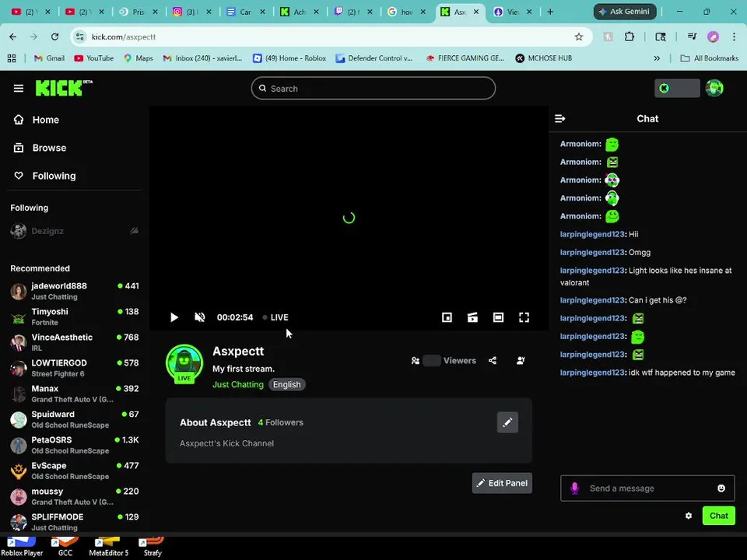Viewport: 747px width, 560px height.
Task: Open jadeworld888 recommended channel
Action: [x=75, y=291]
